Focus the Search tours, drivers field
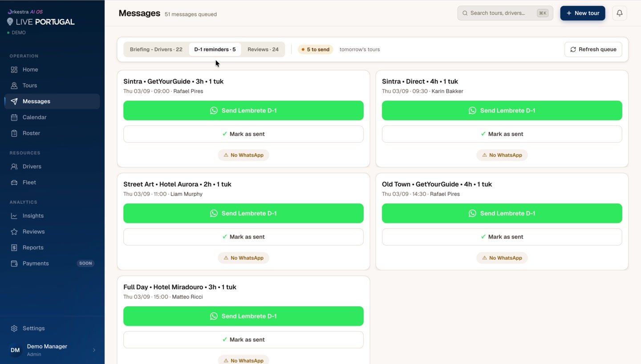The height and width of the screenshot is (364, 641). pos(505,13)
